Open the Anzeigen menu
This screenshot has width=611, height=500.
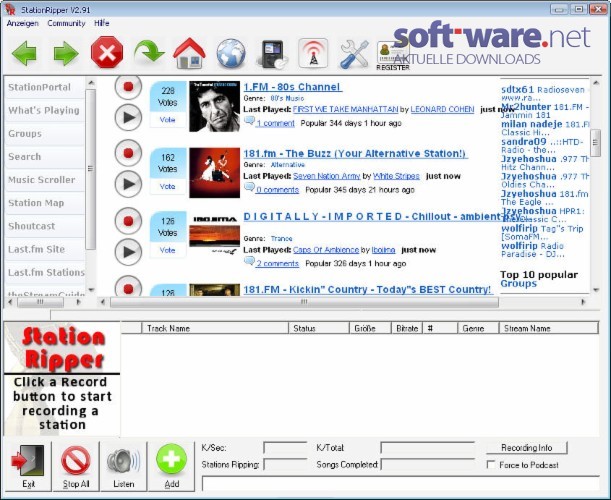pos(23,23)
